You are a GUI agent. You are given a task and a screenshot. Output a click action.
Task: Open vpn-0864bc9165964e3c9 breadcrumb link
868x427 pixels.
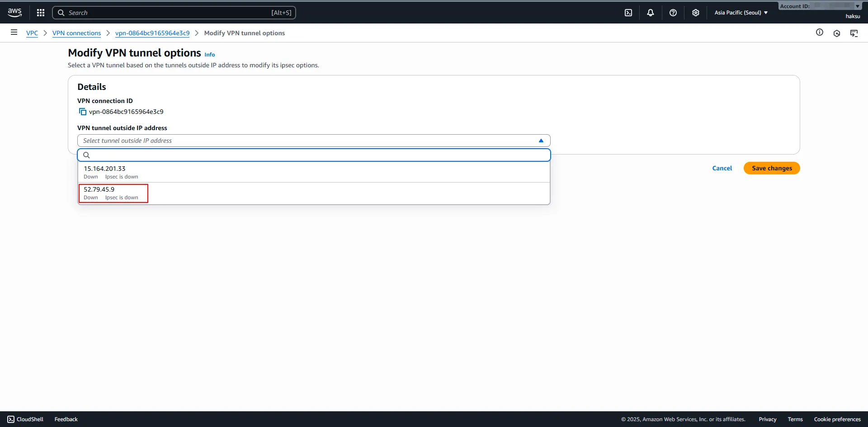152,33
